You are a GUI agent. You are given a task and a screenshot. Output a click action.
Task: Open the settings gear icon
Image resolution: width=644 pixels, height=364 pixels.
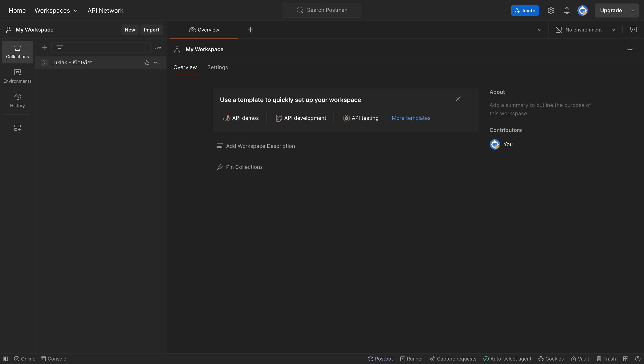point(551,10)
